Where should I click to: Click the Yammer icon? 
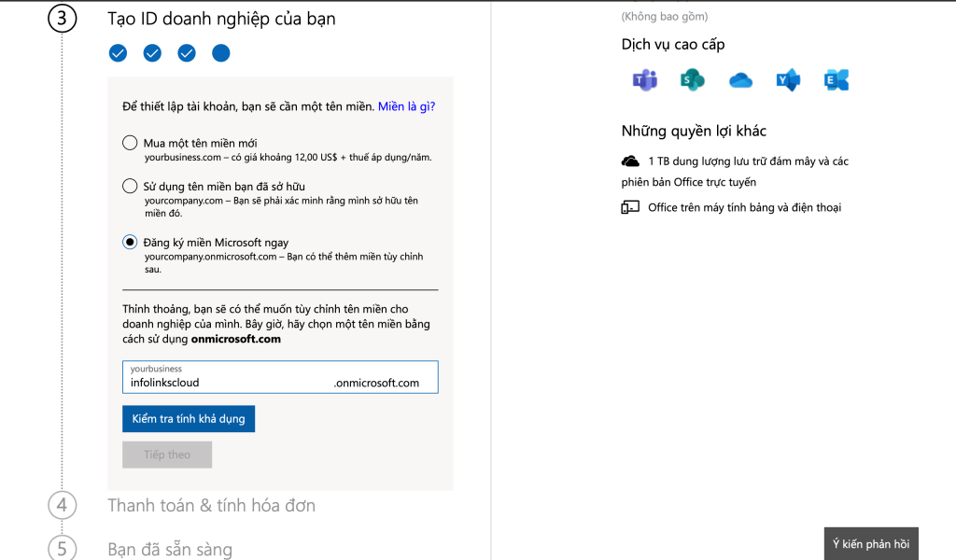point(788,80)
